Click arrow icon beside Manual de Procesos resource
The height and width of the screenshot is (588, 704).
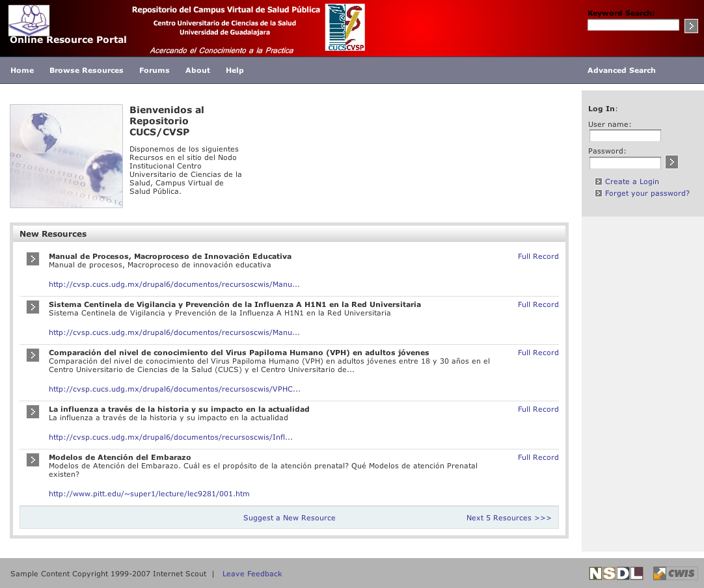(x=33, y=259)
